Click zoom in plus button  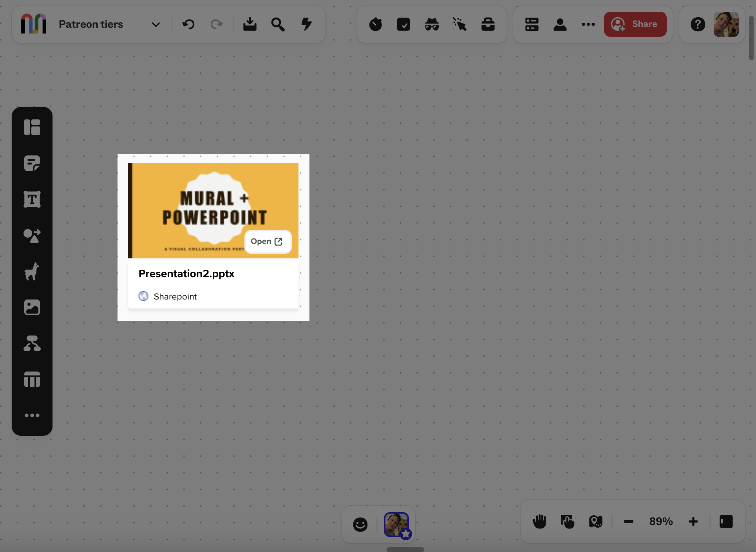point(693,521)
